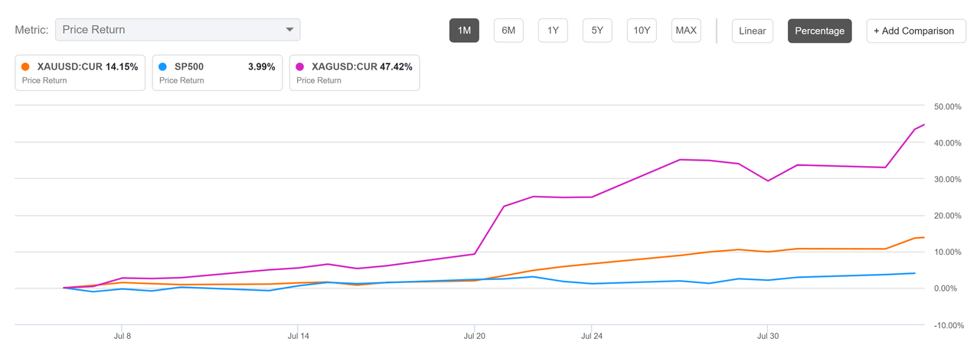The width and height of the screenshot is (980, 342).
Task: Select the MAX time range
Action: point(686,31)
